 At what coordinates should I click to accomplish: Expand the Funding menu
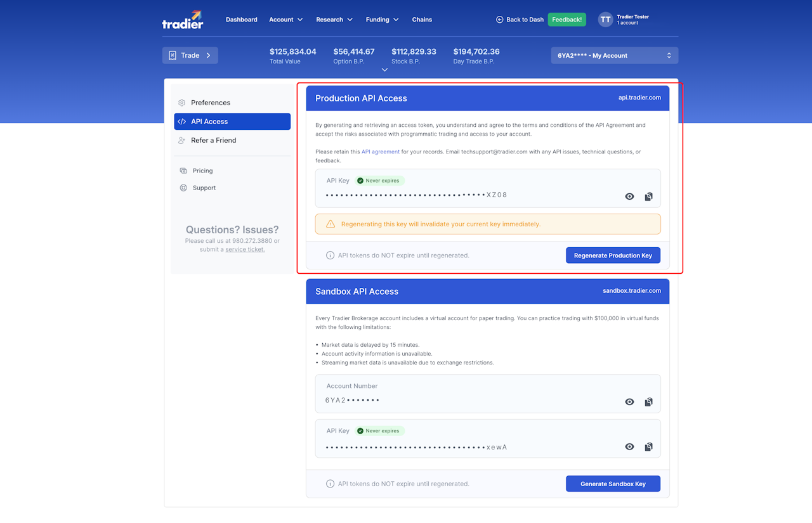click(383, 20)
